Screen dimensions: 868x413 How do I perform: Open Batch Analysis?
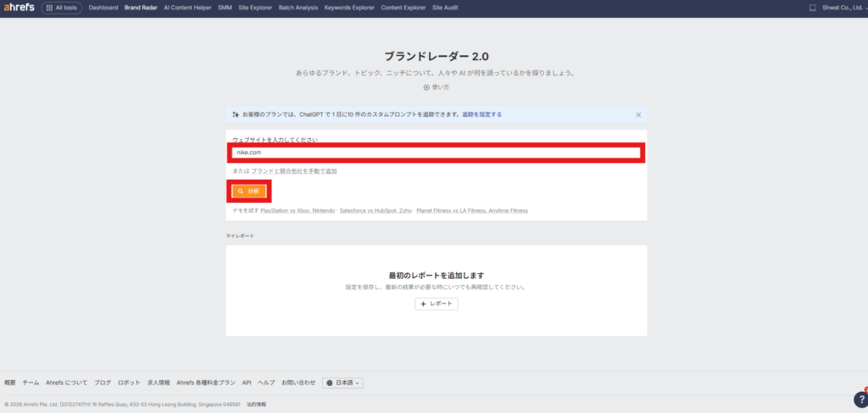coord(298,8)
